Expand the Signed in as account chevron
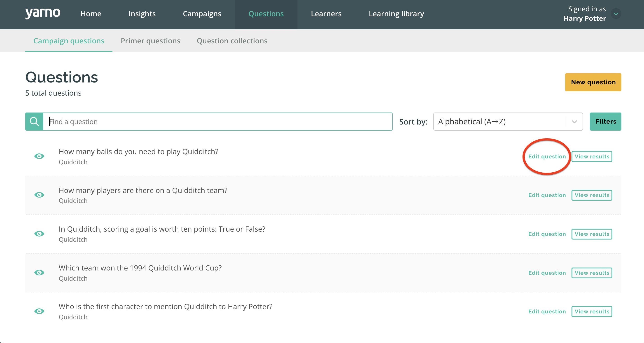 tap(616, 14)
